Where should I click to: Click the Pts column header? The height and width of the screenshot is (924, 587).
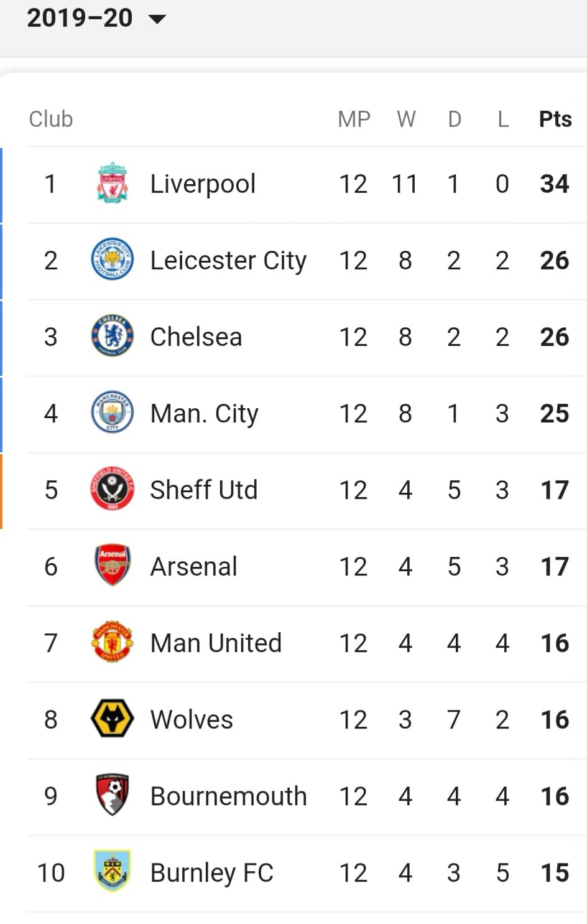point(555,119)
